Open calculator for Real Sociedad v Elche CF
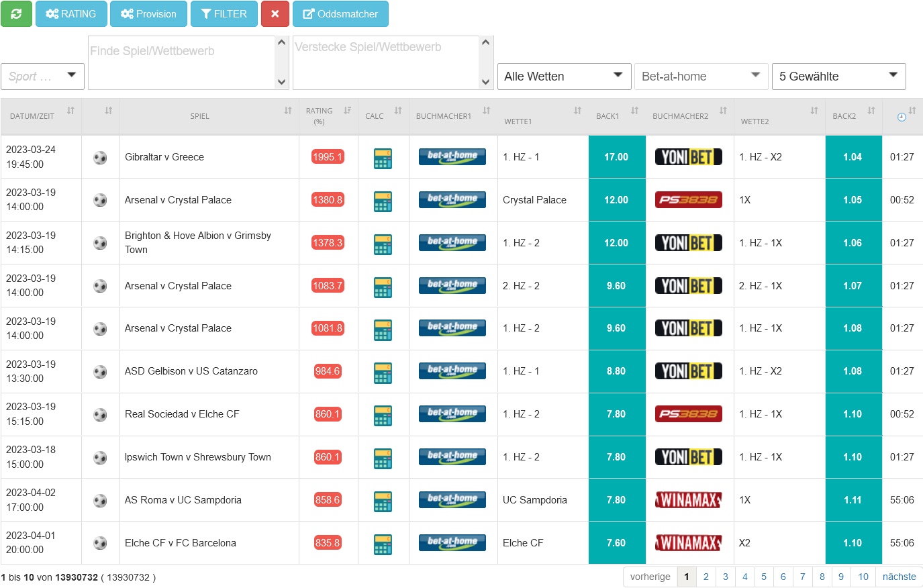923x588 pixels. tap(383, 415)
